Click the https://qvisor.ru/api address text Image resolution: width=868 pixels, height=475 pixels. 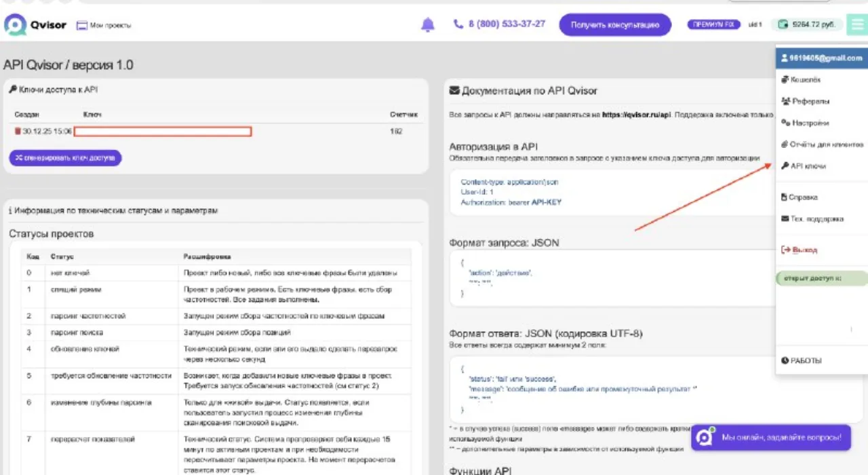click(x=636, y=115)
